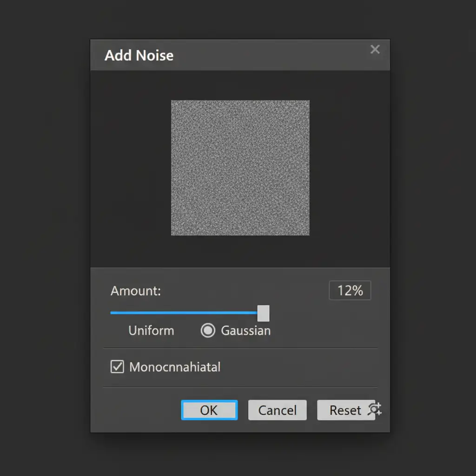Click the gray noise preview thumbnail
This screenshot has height=476, width=476.
tap(240, 168)
